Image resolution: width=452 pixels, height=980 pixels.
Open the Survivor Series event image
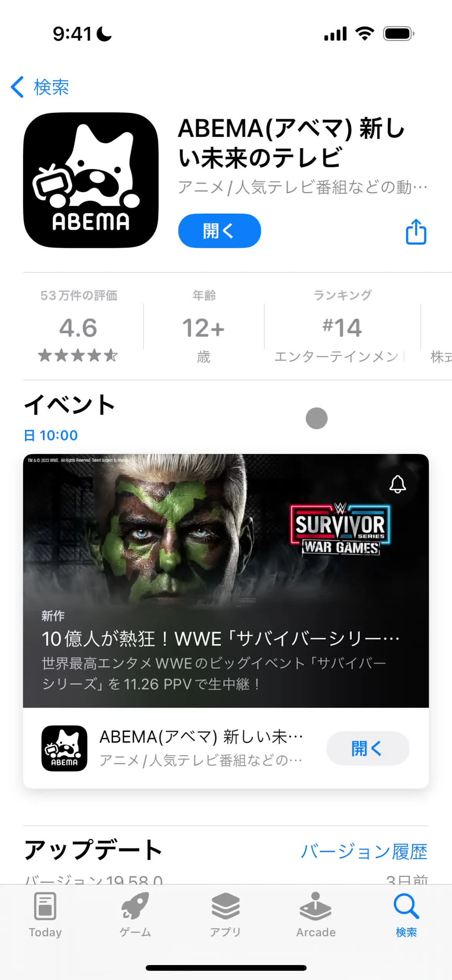click(x=226, y=581)
